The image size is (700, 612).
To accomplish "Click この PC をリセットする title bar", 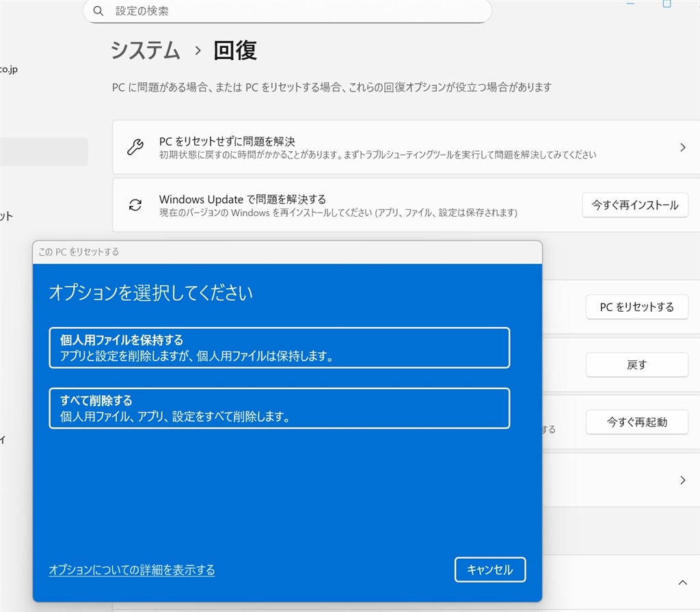I will click(x=288, y=252).
